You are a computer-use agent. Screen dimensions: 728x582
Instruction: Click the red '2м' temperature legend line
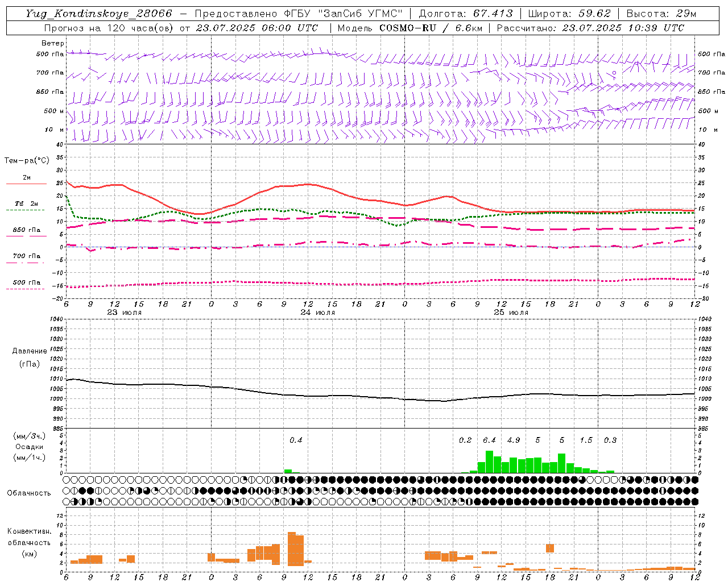pos(26,184)
